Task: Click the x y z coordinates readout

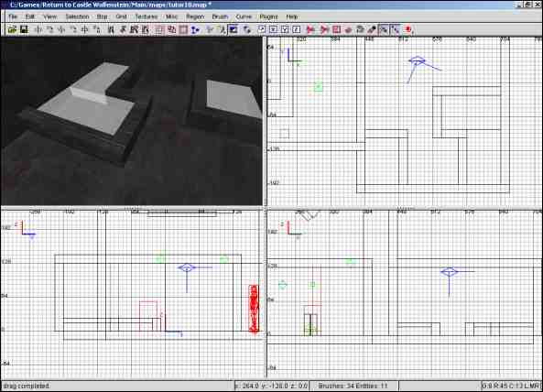Action: [x=271, y=386]
